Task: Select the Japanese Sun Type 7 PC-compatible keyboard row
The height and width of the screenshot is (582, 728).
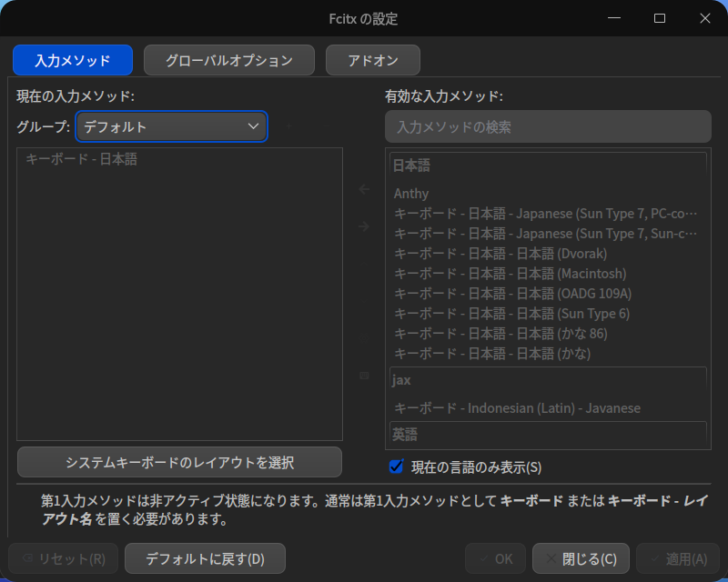Action: click(x=548, y=214)
